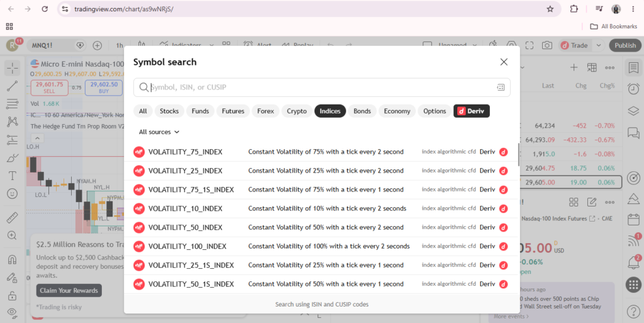Select the Forex filter chip
Viewport: 644px width, 323px height.
266,111
